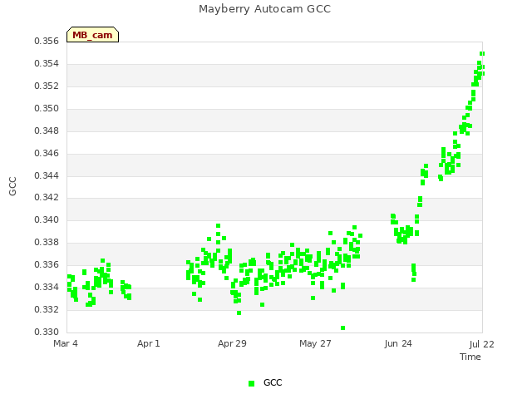
Task: Click the Time axis title
Action: [x=470, y=357]
